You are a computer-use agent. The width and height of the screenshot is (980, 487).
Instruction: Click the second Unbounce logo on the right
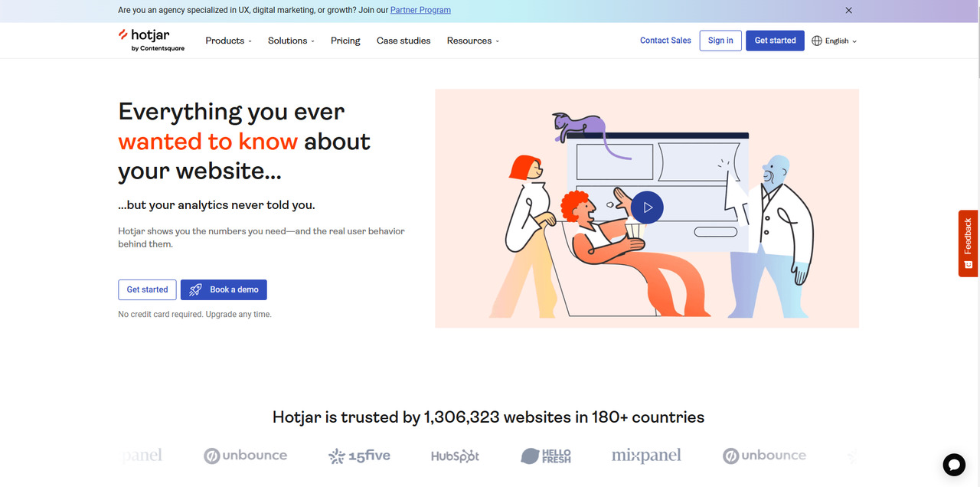764,456
